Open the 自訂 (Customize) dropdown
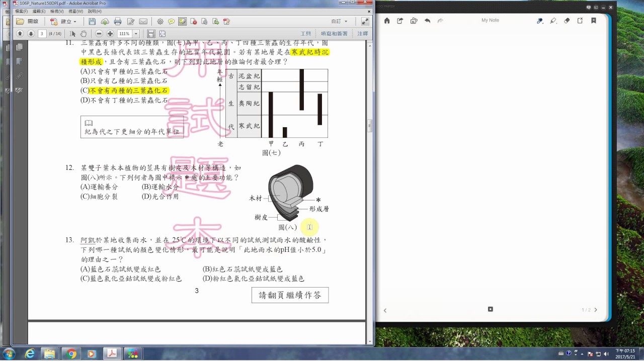Screen dimensions: 644x362 [x=340, y=22]
